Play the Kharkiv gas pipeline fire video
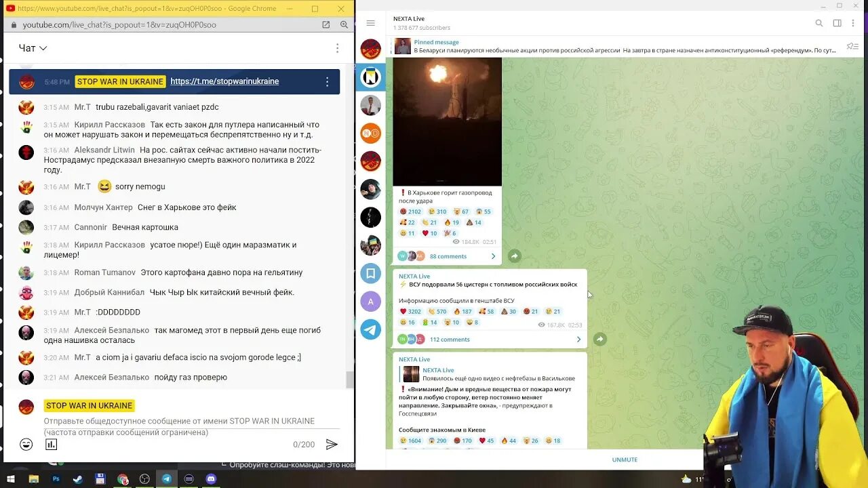 [447, 121]
